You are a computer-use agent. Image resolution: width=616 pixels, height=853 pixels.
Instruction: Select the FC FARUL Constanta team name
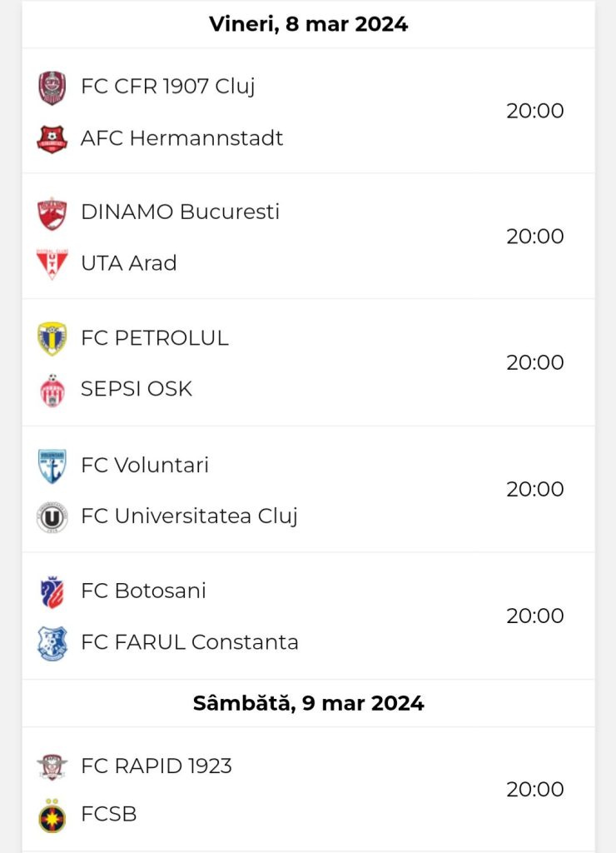(189, 642)
